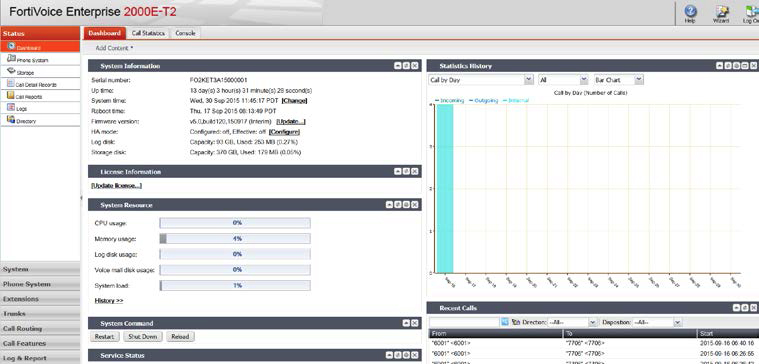The width and height of the screenshot is (759, 364).
Task: Collapse the License Information panel
Action: (398, 171)
